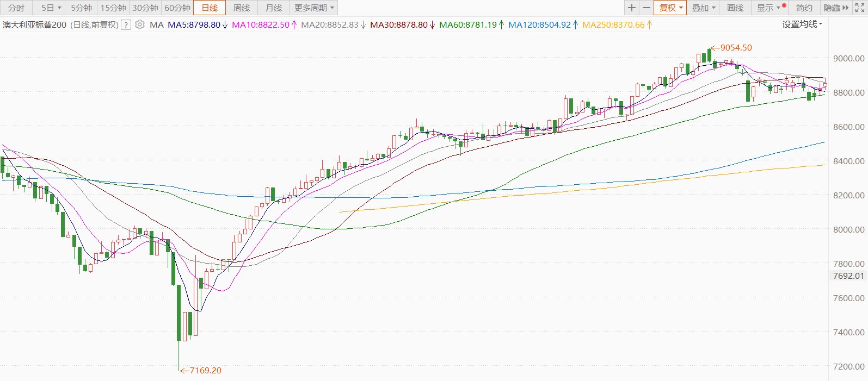
Task: Switch to the 分时 intraday tab
Action: [x=16, y=8]
